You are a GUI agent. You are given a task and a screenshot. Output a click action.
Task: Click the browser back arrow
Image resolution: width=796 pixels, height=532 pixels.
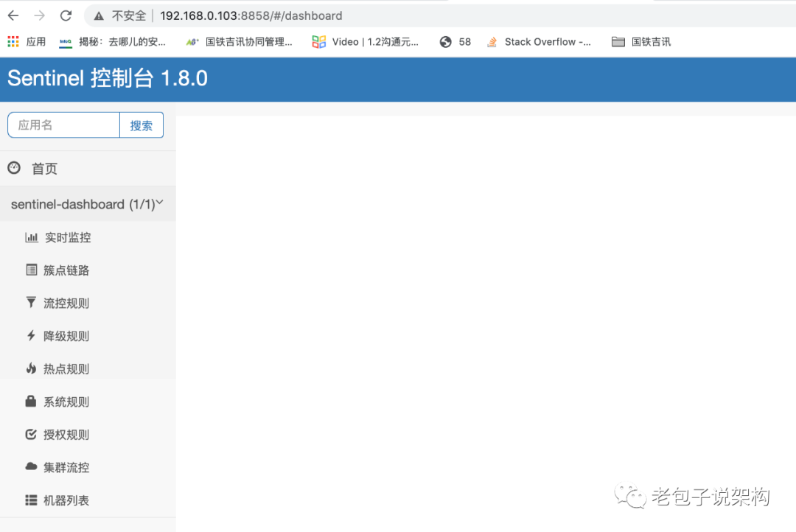tap(13, 15)
